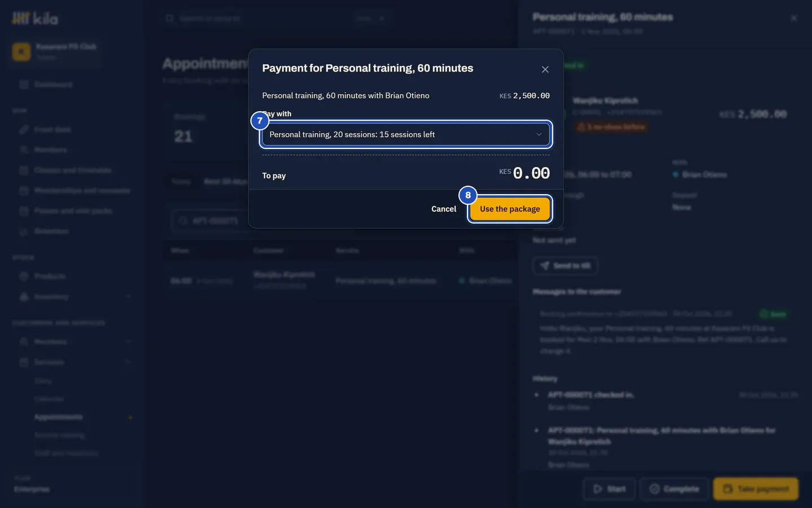Click the line 'Personal training, 60 minutes with Brian Otieno'
Screen dimensions: 812x508
point(346,95)
